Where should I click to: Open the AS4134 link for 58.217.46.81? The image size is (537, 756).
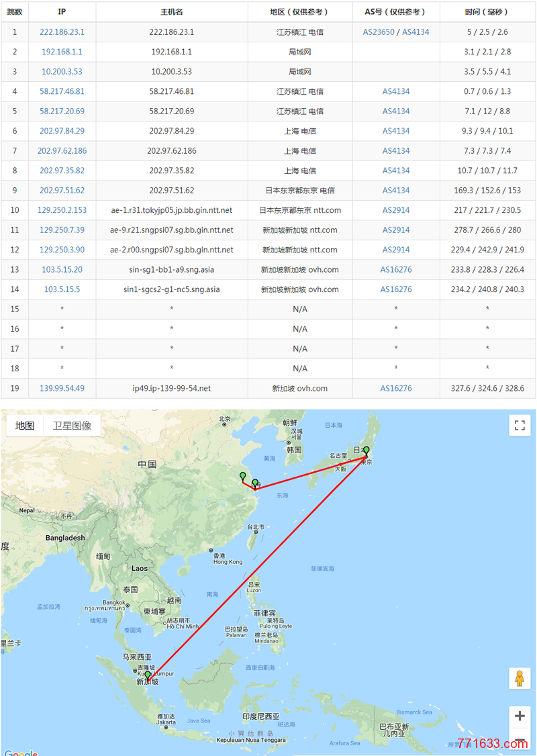[x=396, y=91]
